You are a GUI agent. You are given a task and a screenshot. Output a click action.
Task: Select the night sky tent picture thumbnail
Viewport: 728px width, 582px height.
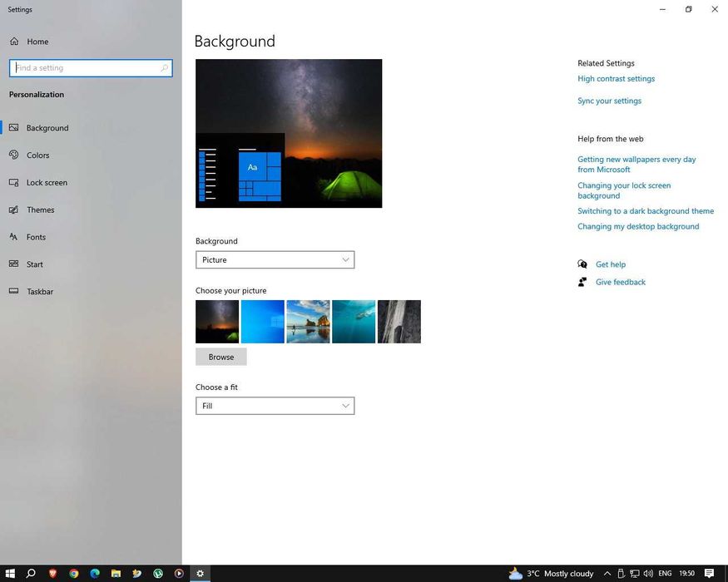tap(217, 322)
